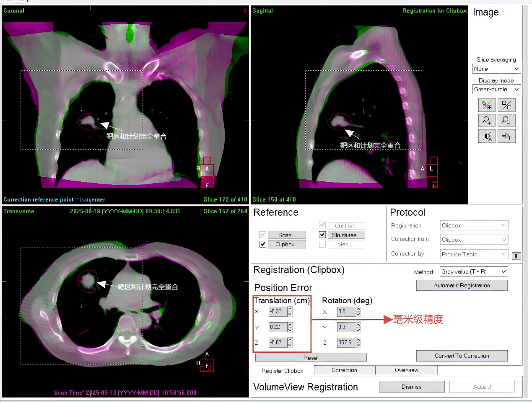
Task: Decrease Translation Z value with down arrow
Action: [290, 345]
